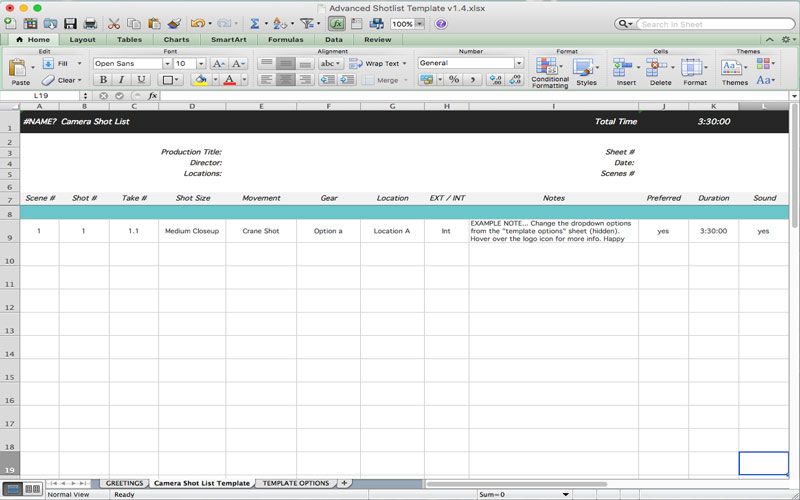This screenshot has width=800, height=500.
Task: Click Decrease Decimal icon
Action: point(515,80)
